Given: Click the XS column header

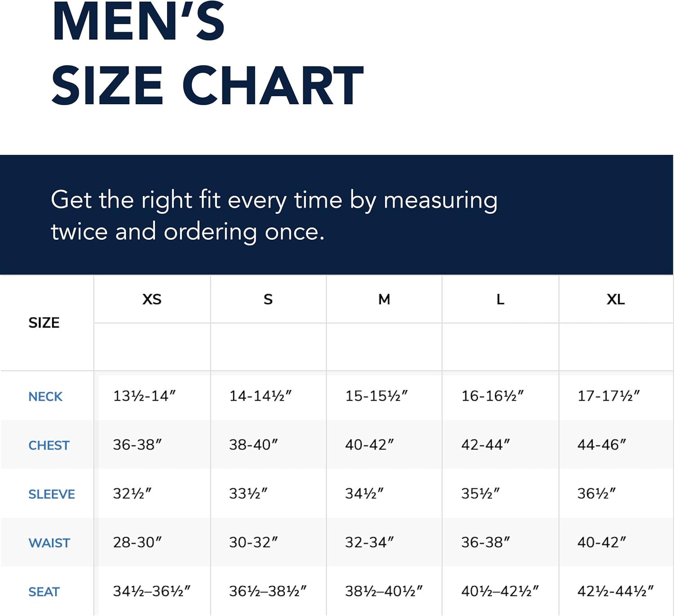Looking at the screenshot, I should click(x=152, y=299).
